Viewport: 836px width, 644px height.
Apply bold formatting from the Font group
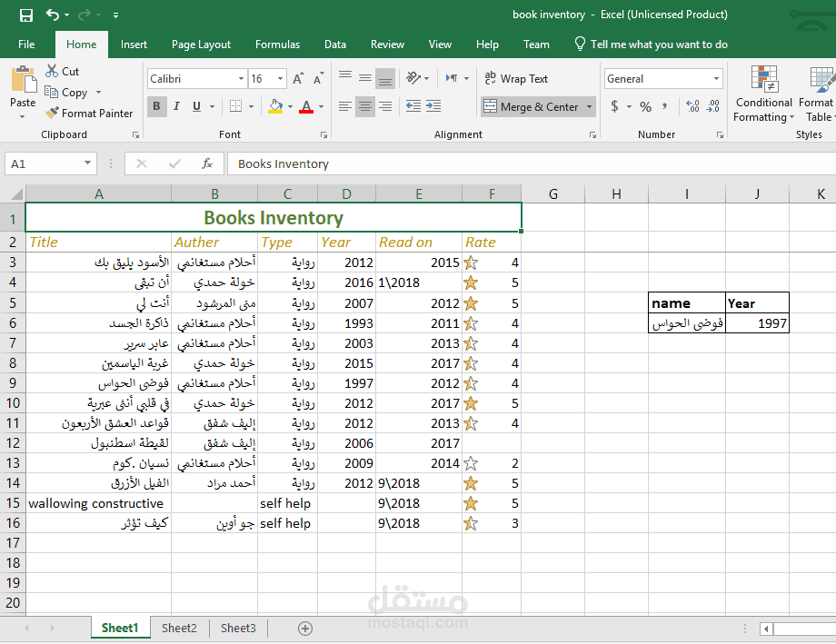(155, 106)
